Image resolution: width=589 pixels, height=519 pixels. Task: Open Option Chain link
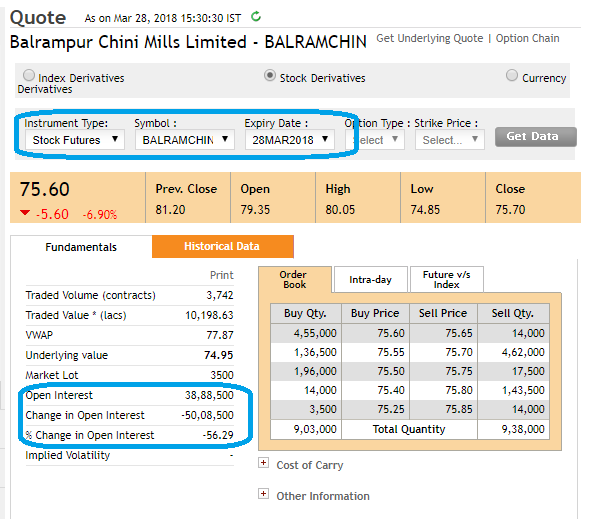[x=527, y=38]
